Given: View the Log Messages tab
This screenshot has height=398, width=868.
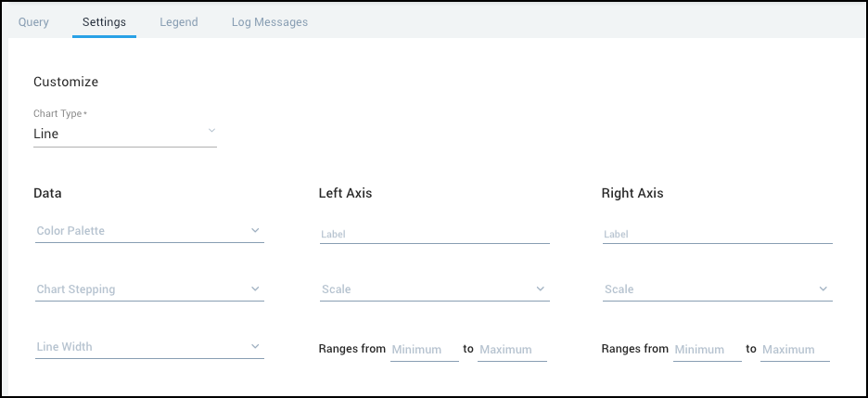Looking at the screenshot, I should point(269,22).
